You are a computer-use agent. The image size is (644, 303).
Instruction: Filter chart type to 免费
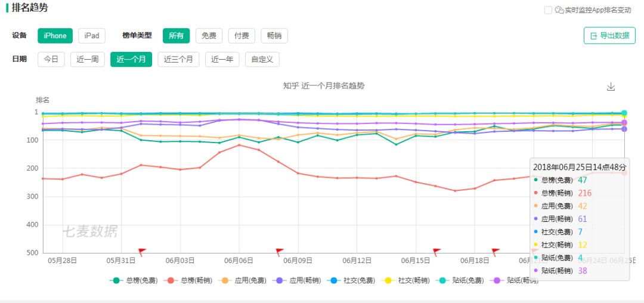(209, 36)
